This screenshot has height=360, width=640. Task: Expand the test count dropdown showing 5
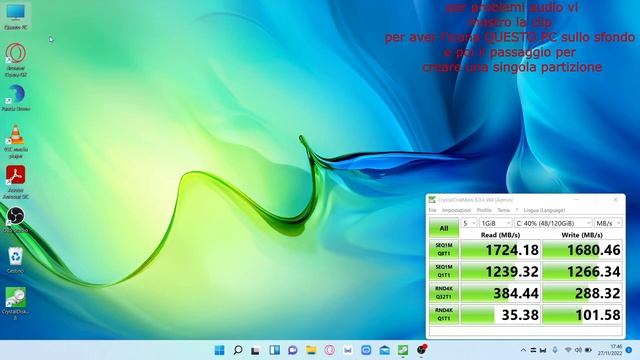(469, 223)
